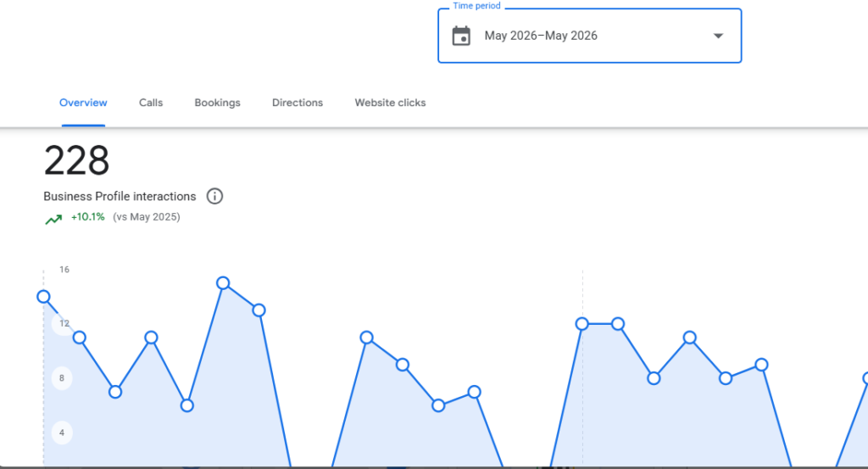The height and width of the screenshot is (469, 868).
Task: Click the highest peak data point near 16
Action: tap(223, 283)
